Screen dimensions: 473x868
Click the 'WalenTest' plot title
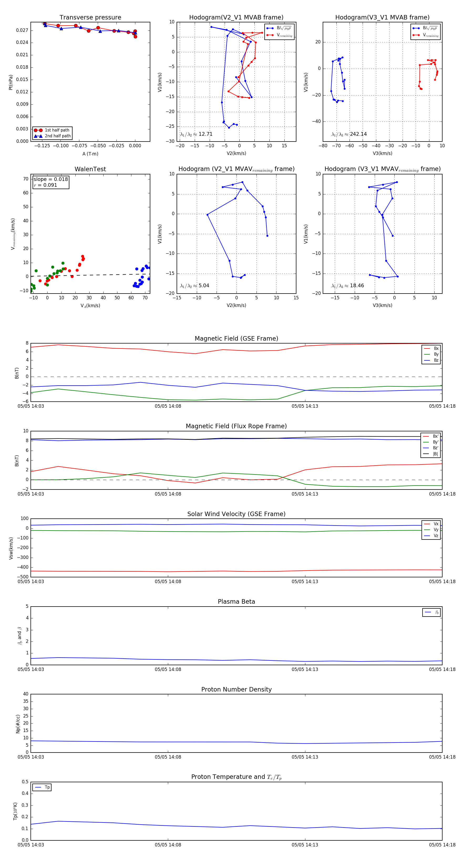click(90, 169)
